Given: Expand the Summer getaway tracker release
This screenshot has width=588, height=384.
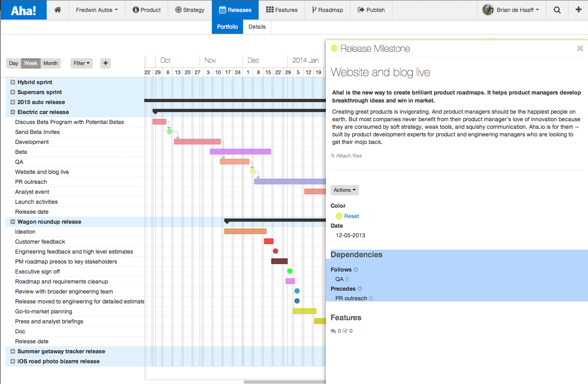Looking at the screenshot, I should [13, 351].
